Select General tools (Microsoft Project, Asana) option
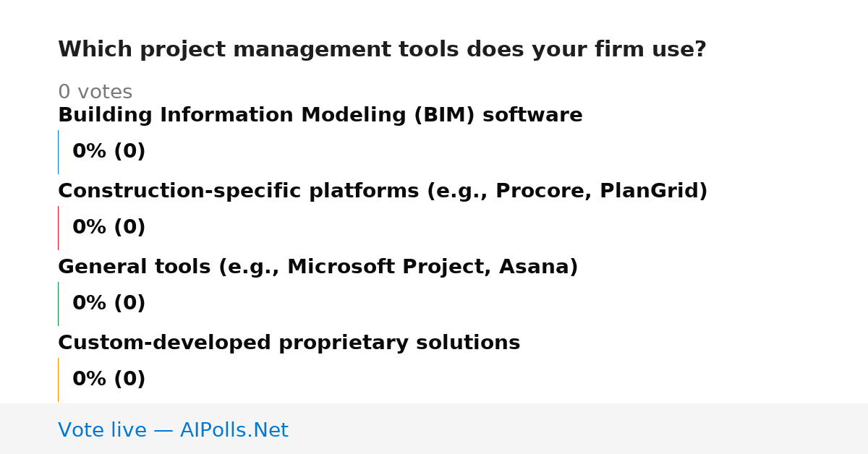Viewport: 868px width, 454px height. tap(318, 267)
